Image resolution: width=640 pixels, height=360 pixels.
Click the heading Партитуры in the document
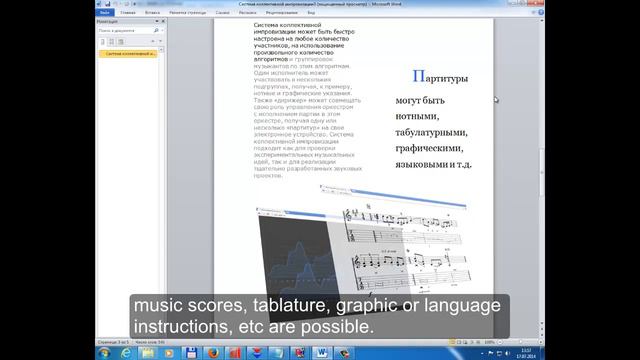440,77
